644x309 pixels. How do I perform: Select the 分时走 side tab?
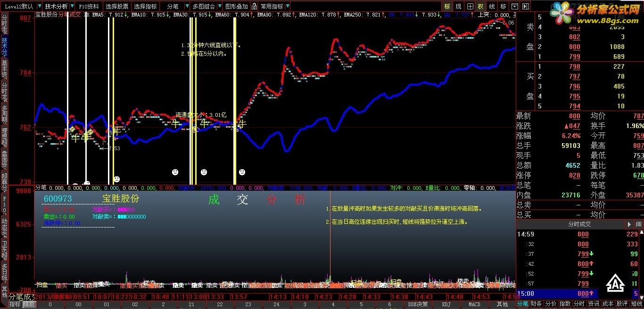[4, 23]
